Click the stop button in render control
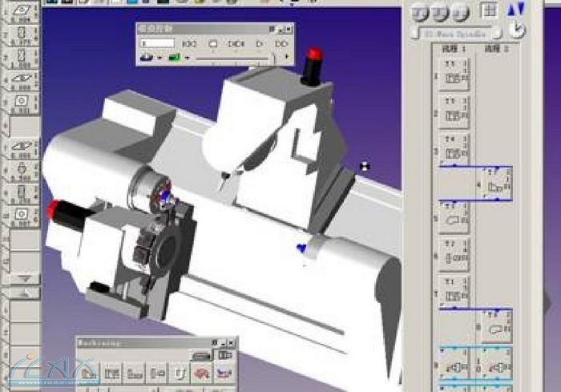Image resolution: width=561 pixels, height=392 pixels. (212, 44)
